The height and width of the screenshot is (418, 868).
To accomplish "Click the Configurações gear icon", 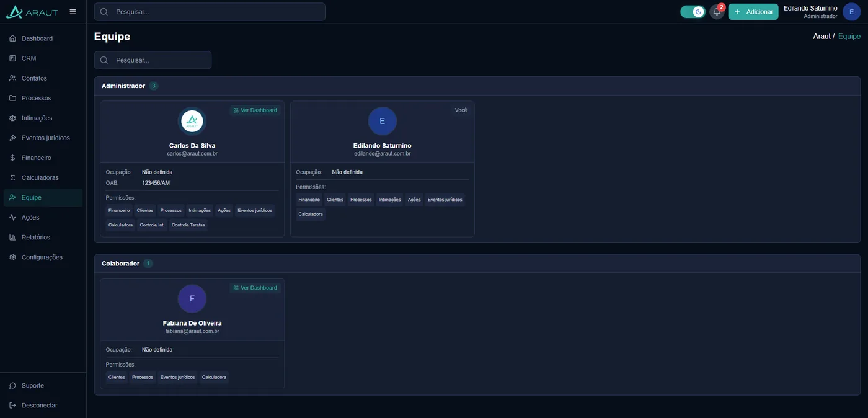I will tap(12, 257).
